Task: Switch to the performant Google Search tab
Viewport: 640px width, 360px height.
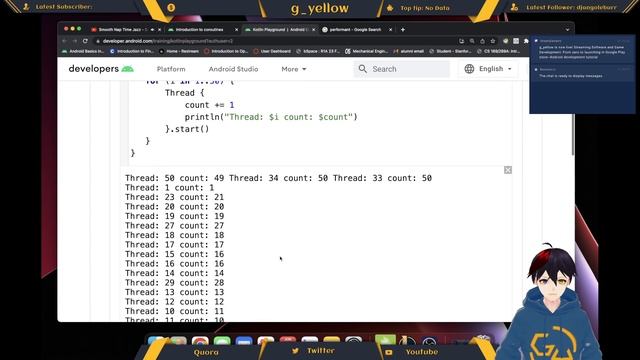Action: 357,30
